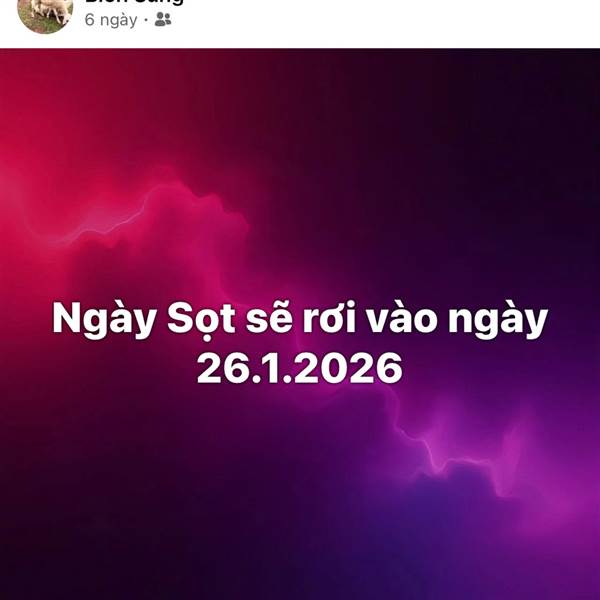Open the purple background post image

pyautogui.click(x=300, y=324)
